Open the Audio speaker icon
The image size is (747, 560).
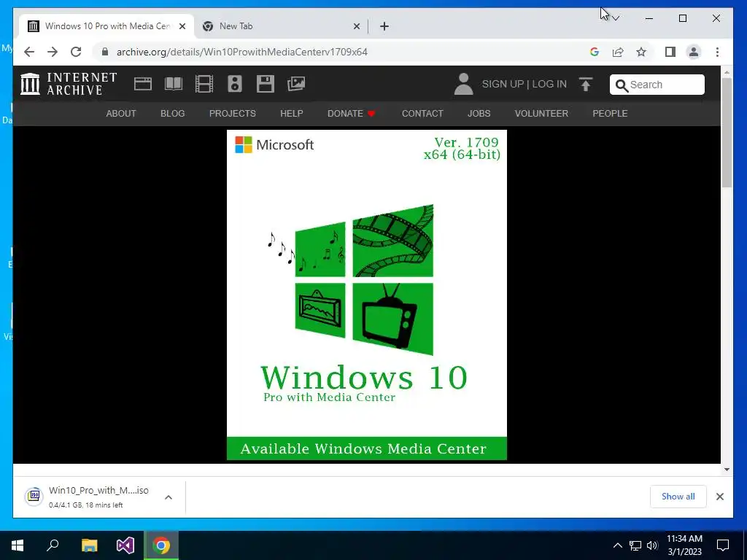234,84
